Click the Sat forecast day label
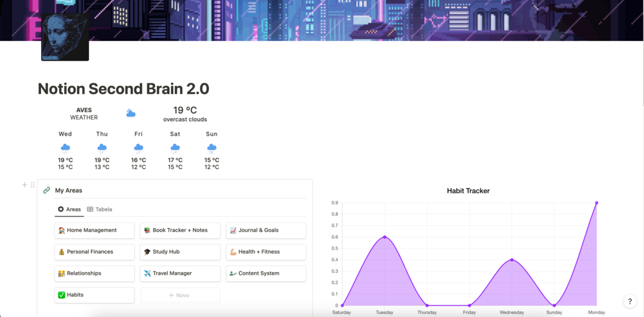644x317 pixels. 175,134
